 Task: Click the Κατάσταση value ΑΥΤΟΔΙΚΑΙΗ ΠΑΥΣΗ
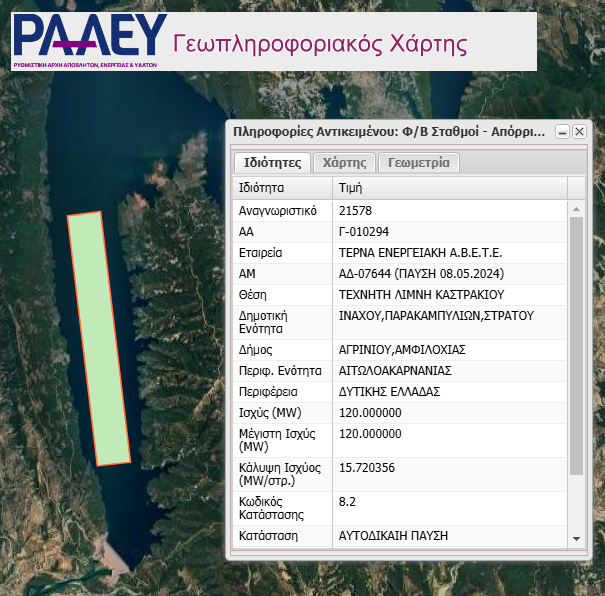(x=394, y=536)
